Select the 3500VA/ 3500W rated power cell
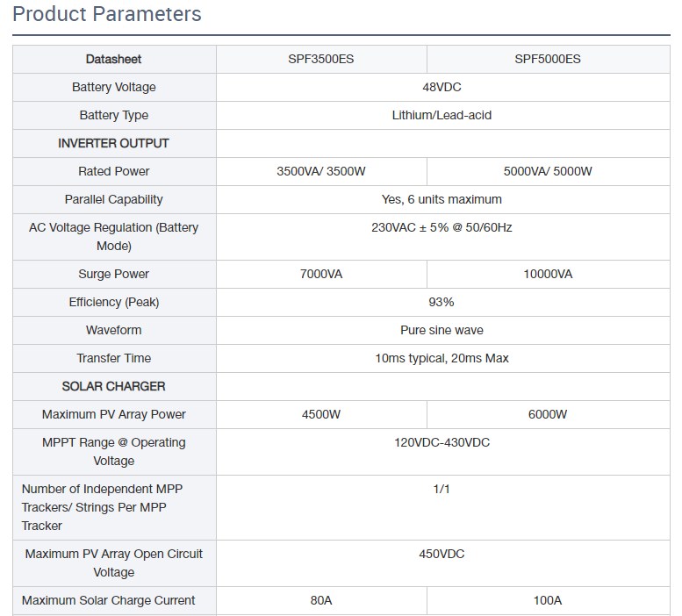The width and height of the screenshot is (682, 616). tap(321, 171)
